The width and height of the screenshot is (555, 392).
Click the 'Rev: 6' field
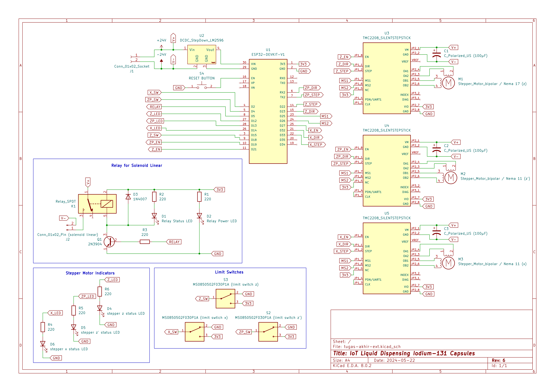[498, 360]
